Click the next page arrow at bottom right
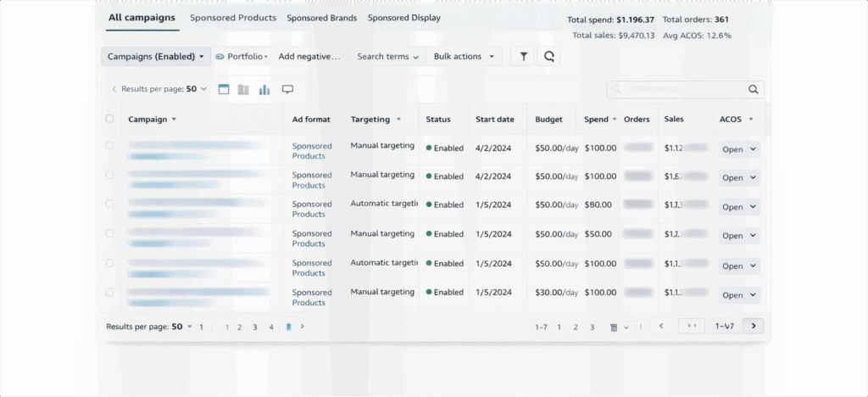 (x=754, y=326)
